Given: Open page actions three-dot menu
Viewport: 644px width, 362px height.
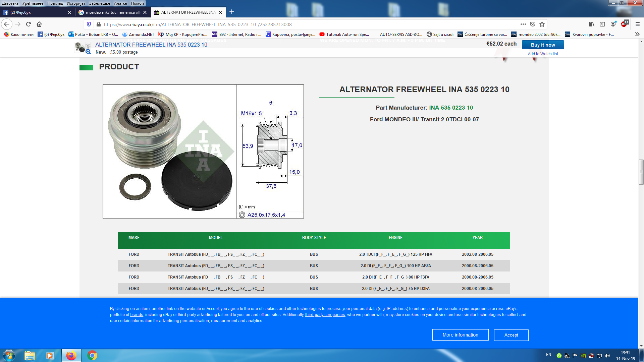Looking at the screenshot, I should pos(523,24).
